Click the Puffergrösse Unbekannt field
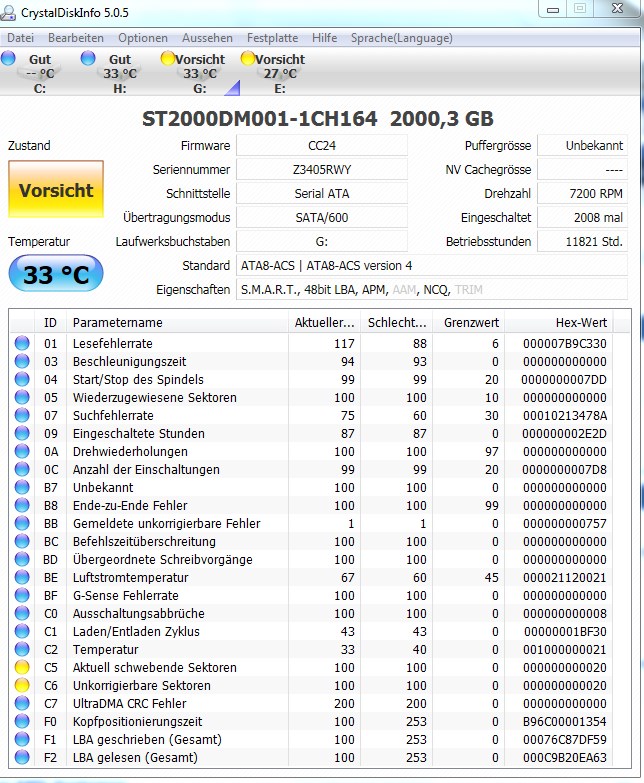The height and width of the screenshot is (783, 644). click(582, 146)
